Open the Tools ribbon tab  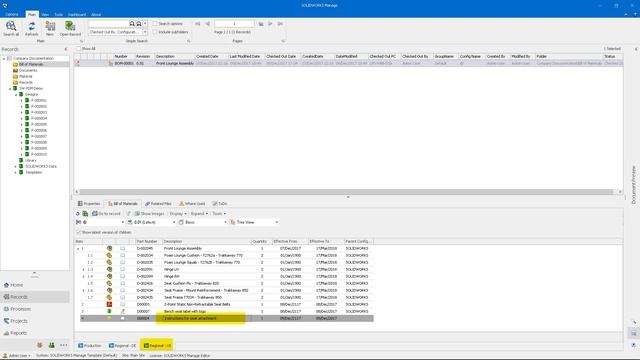[x=59, y=14]
